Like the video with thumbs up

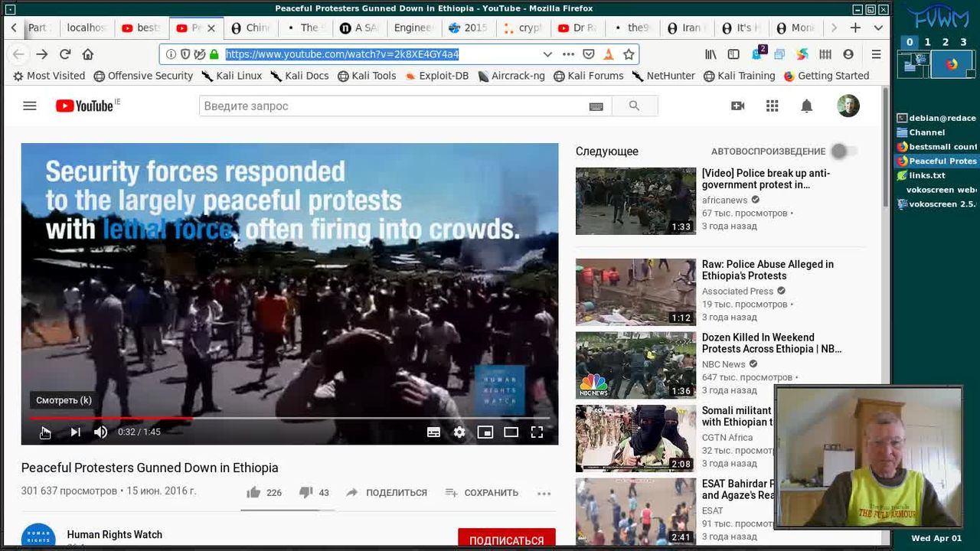(253, 493)
